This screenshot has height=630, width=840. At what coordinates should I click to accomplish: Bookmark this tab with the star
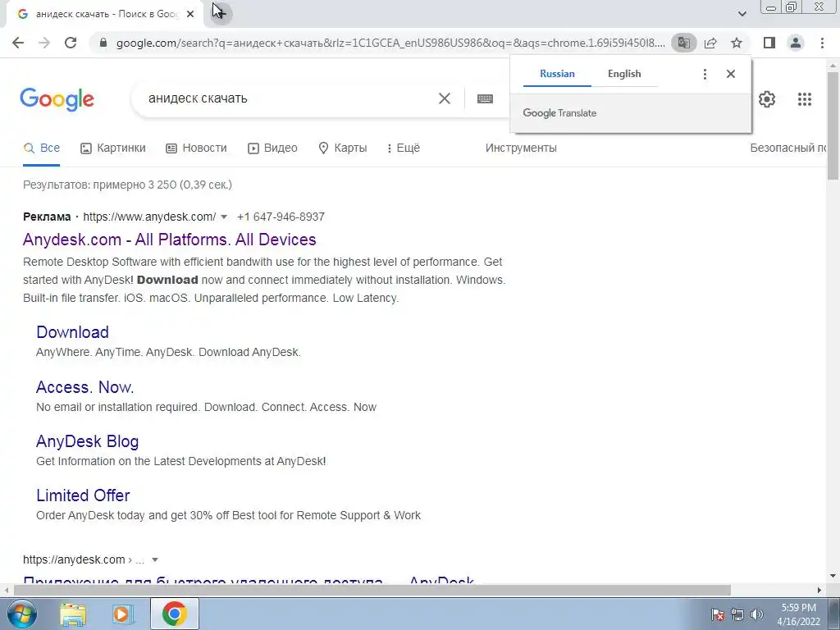click(737, 43)
